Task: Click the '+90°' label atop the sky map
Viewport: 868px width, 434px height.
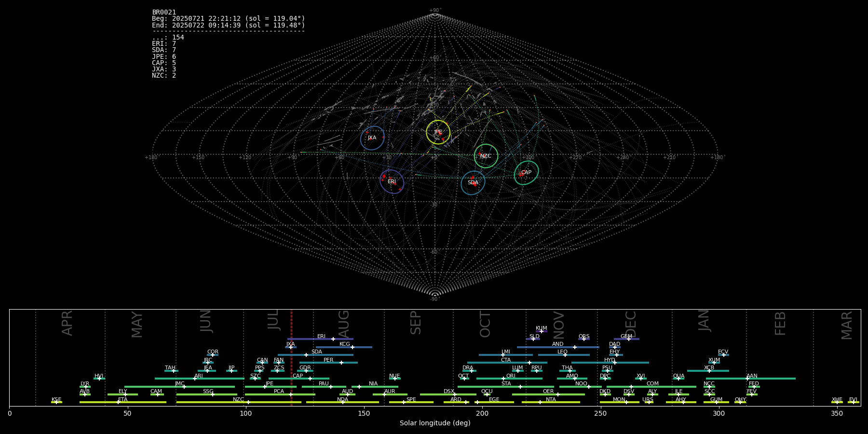Action: coord(435,10)
